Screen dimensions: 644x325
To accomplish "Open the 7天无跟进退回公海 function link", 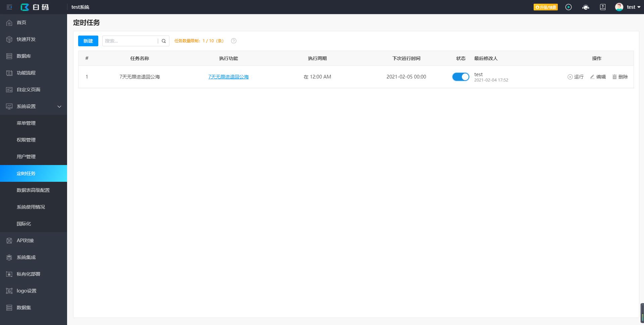I will pos(228,77).
